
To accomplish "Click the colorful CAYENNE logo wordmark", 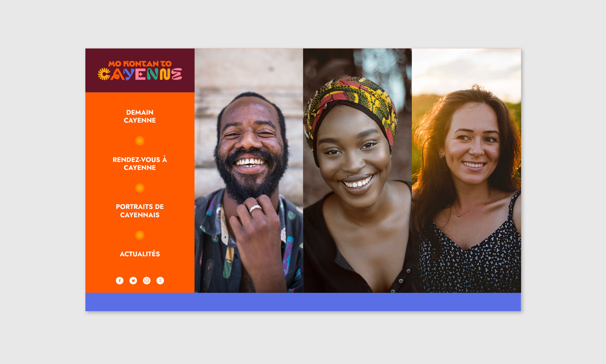I will coord(140,74).
